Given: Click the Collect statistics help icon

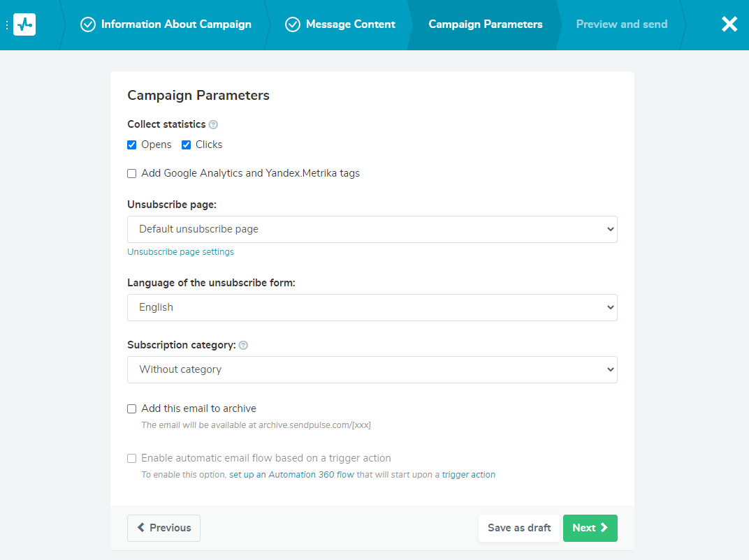Looking at the screenshot, I should (213, 125).
